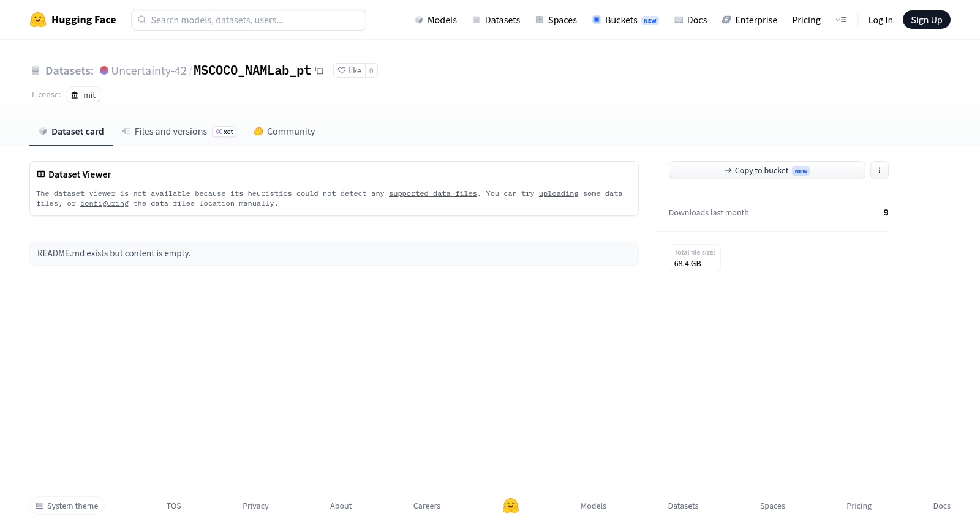980x527 pixels.
Task: Follow the uploading link
Action: [x=559, y=193]
